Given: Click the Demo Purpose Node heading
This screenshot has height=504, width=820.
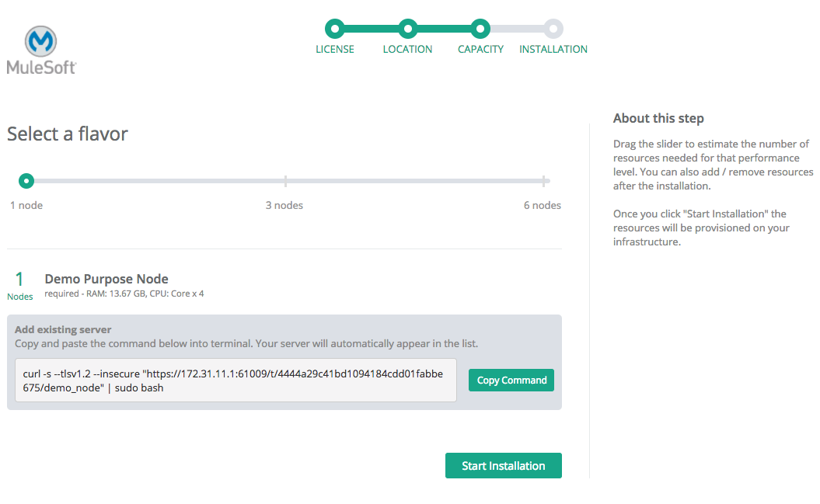Looking at the screenshot, I should (x=106, y=279).
